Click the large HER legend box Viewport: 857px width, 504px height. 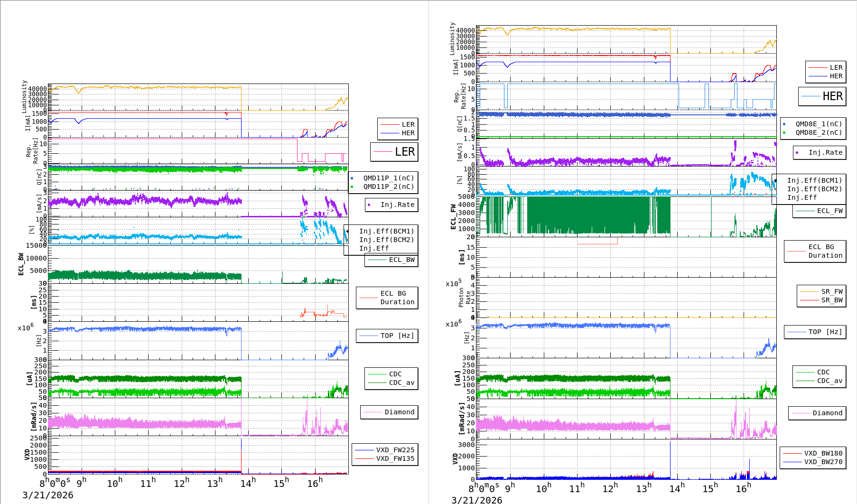click(x=822, y=96)
